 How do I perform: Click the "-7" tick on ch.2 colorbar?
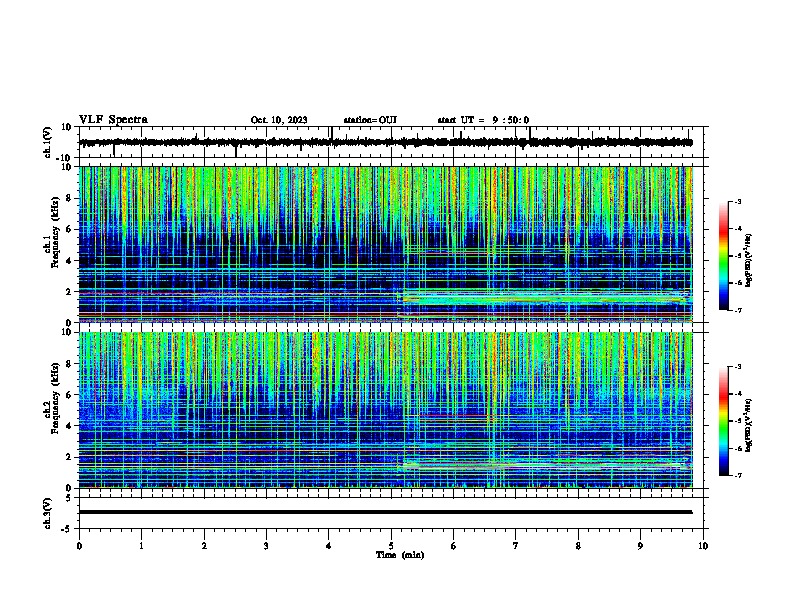[737, 475]
